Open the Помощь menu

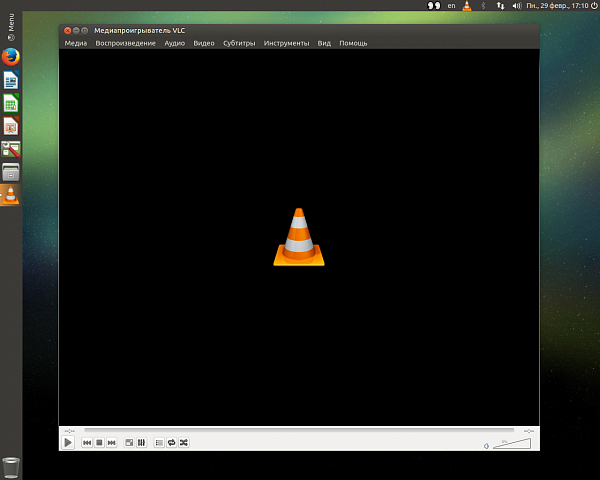(353, 43)
